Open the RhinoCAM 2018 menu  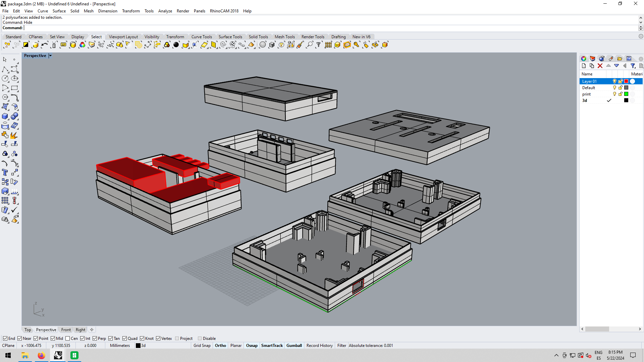click(224, 11)
